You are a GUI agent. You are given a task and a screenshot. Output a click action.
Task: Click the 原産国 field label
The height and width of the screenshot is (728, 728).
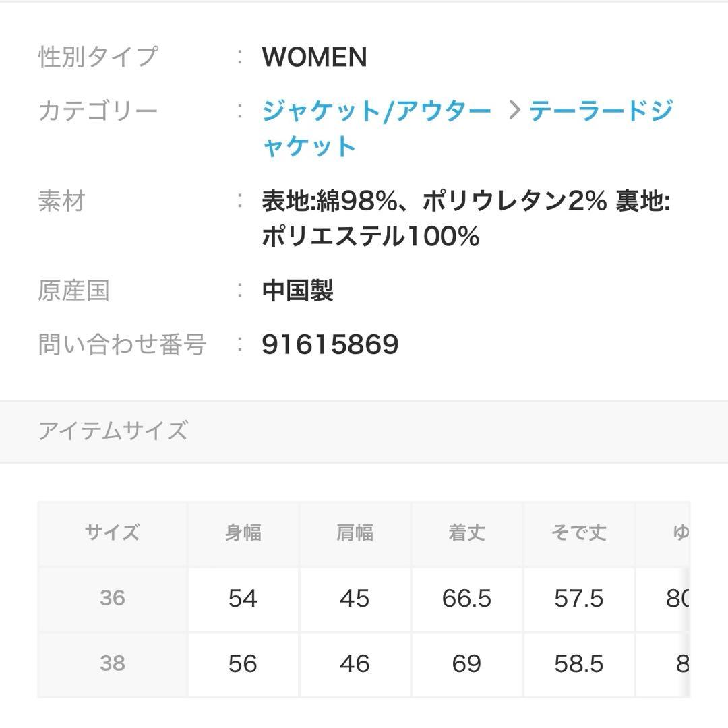coord(74,291)
